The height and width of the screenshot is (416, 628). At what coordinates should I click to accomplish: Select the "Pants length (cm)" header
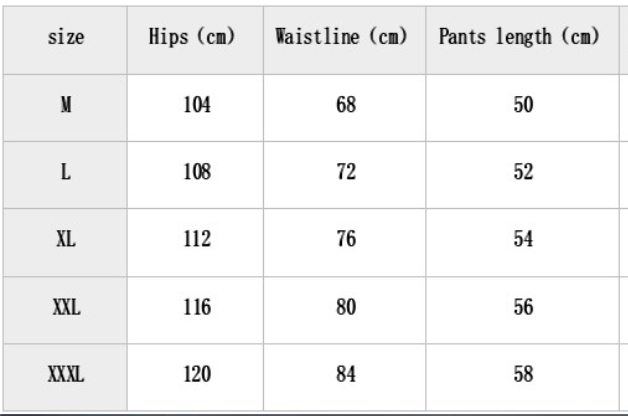519,38
